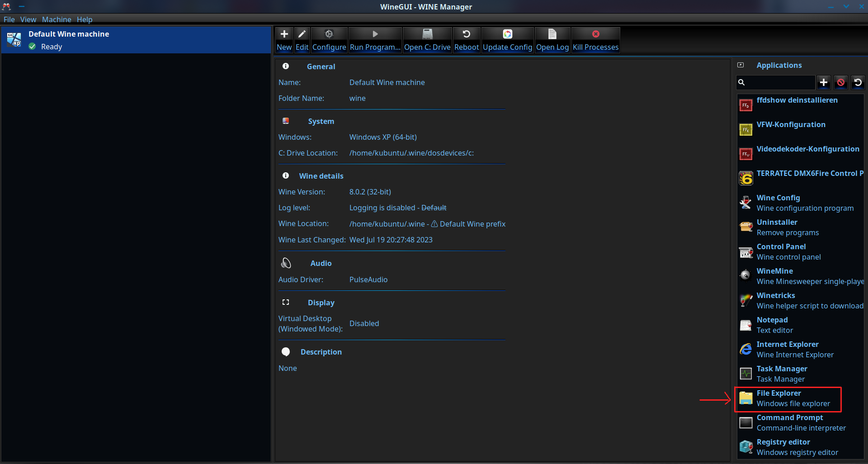Click the VFW-Konfiguration icon
Screen dimensions: 868x464
coord(746,130)
